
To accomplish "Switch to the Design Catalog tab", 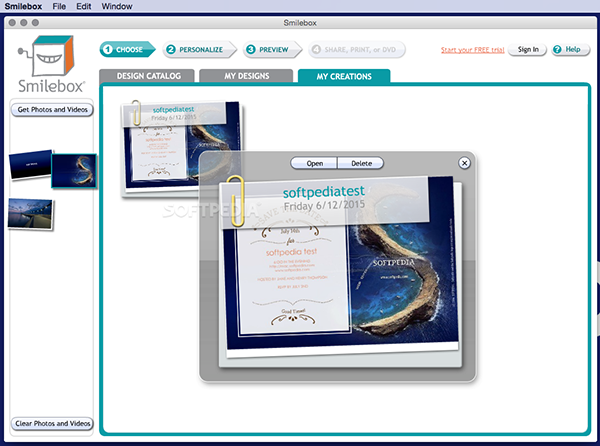I will [x=147, y=76].
